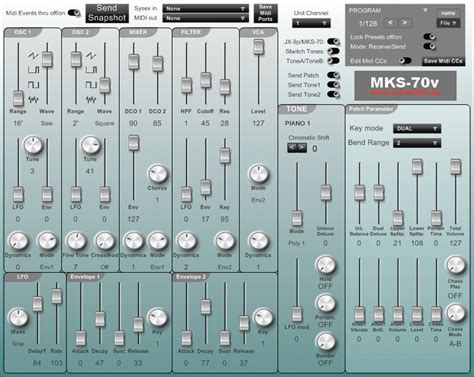Toggle the Send Tone2 switch
This screenshot has width=474, height=377.
click(x=333, y=94)
